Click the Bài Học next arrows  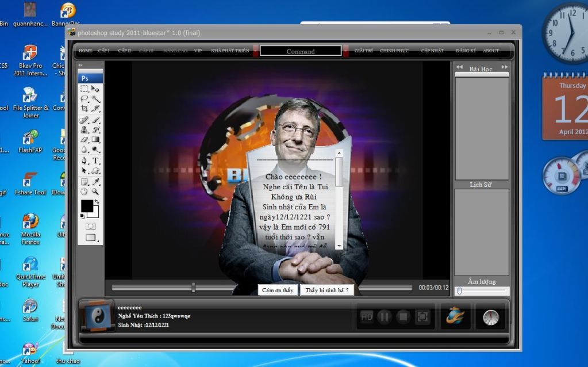[x=505, y=67]
